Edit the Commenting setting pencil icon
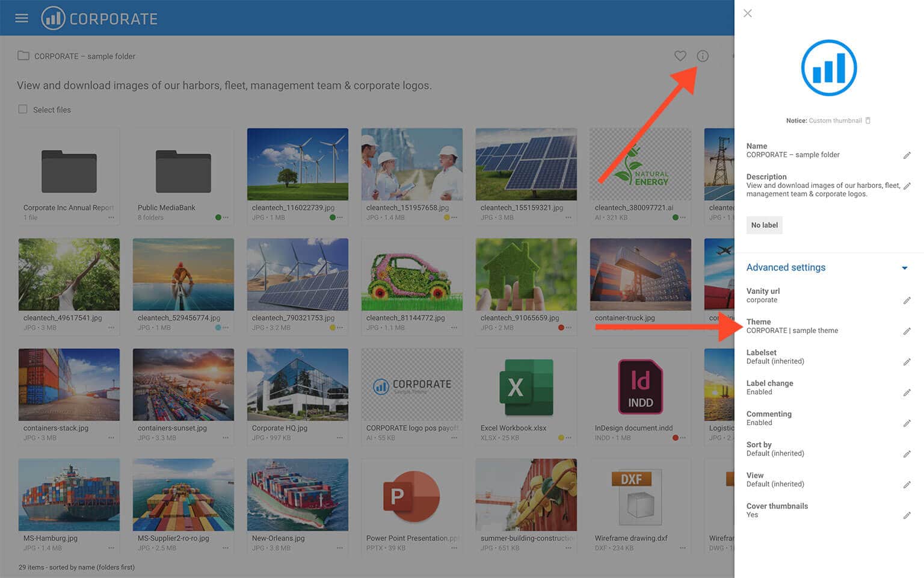The width and height of the screenshot is (924, 578). [907, 423]
